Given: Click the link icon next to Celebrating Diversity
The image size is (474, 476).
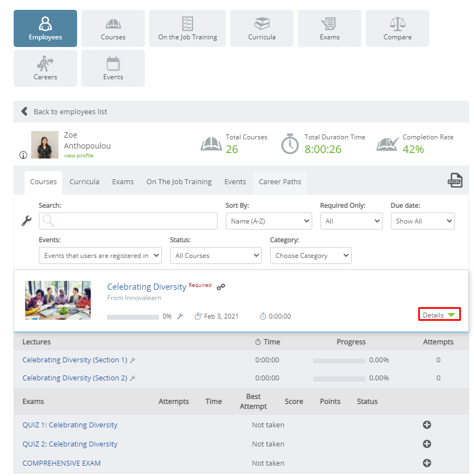Looking at the screenshot, I should [x=221, y=286].
